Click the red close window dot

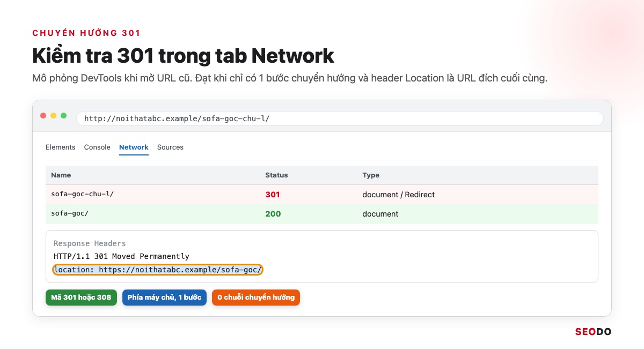tap(43, 116)
